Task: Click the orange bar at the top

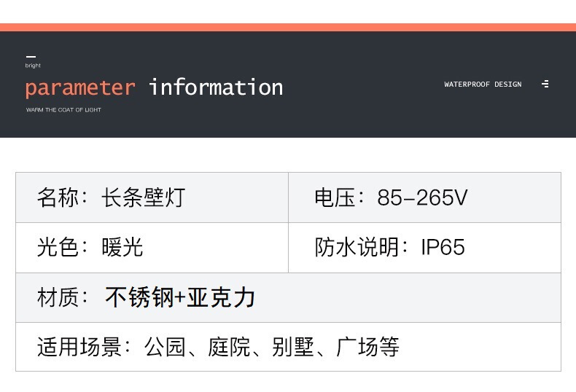Action: tap(288, 28)
